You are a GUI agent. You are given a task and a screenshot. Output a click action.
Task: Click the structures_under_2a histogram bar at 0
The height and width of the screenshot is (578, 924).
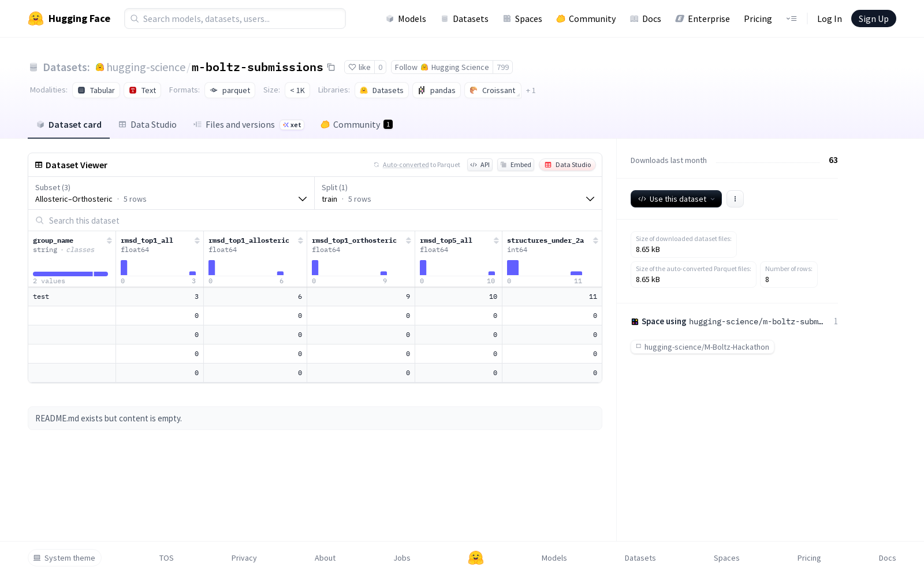click(513, 268)
